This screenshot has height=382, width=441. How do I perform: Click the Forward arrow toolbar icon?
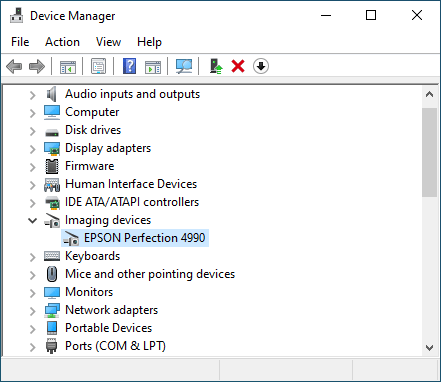(x=37, y=66)
